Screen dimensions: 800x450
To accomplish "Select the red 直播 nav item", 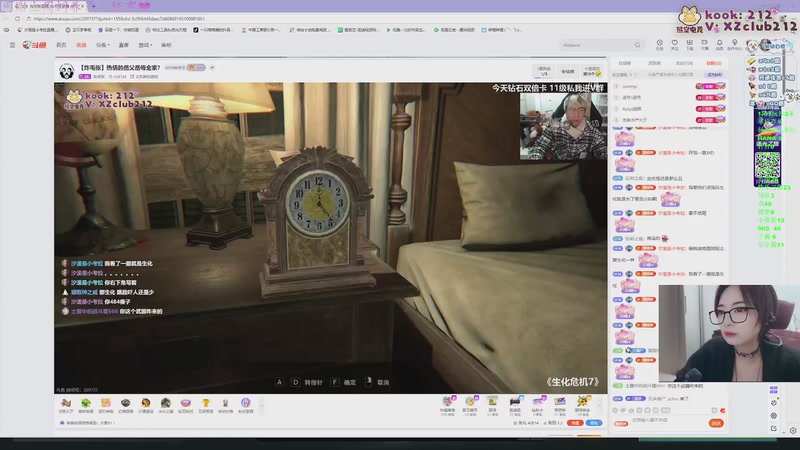I will click(81, 45).
